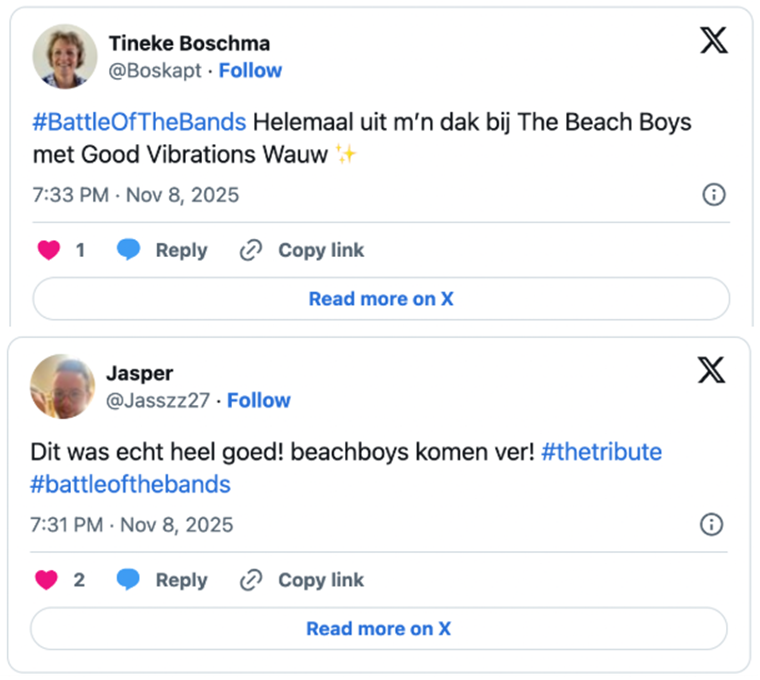Open the info icon on Tineke's tweet
The width and height of the screenshot is (760, 680).
(x=714, y=195)
